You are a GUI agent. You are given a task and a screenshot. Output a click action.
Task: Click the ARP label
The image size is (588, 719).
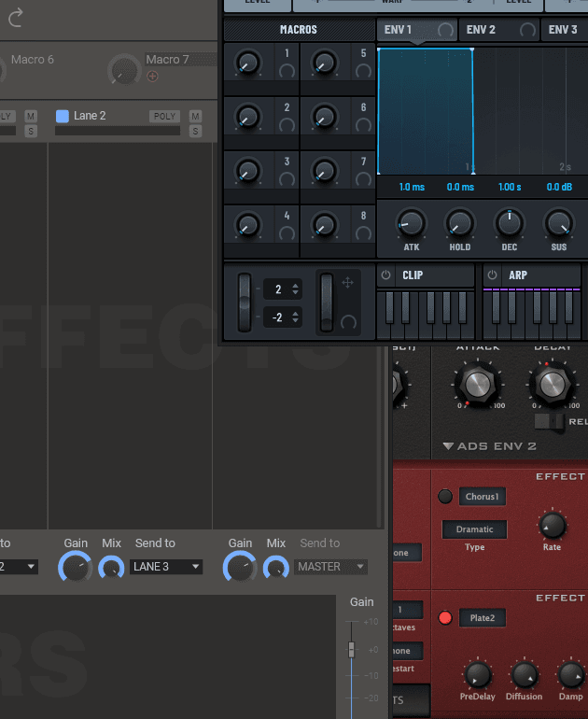click(518, 275)
